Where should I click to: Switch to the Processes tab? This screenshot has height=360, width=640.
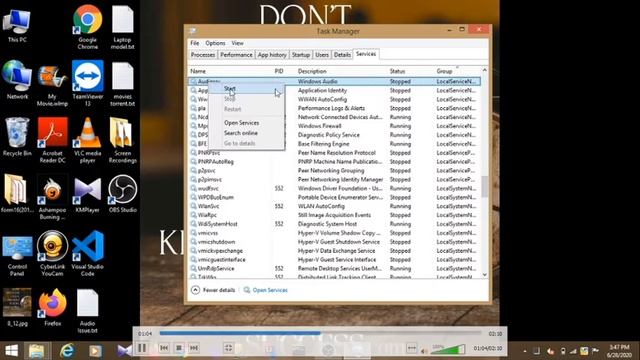point(203,55)
